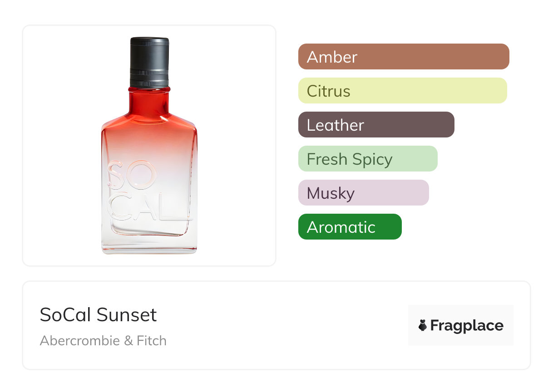Select the Citrus accord bar
This screenshot has height=392, width=553.
402,91
